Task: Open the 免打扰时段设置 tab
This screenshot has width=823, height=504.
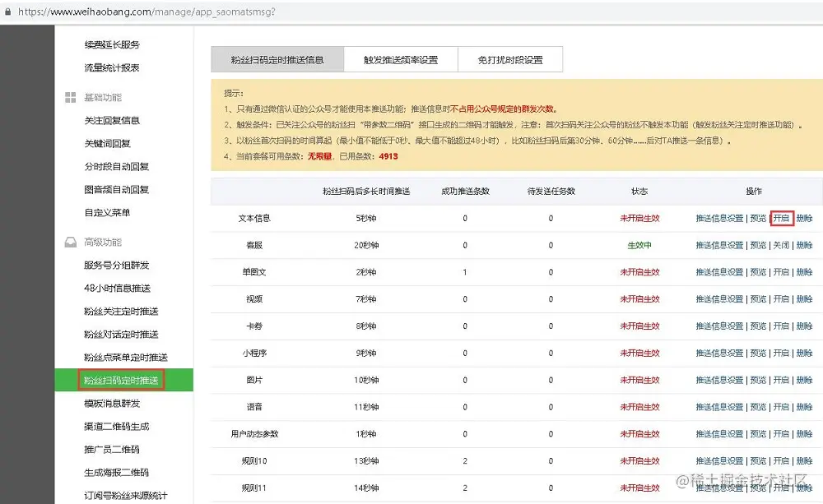Action: point(511,58)
